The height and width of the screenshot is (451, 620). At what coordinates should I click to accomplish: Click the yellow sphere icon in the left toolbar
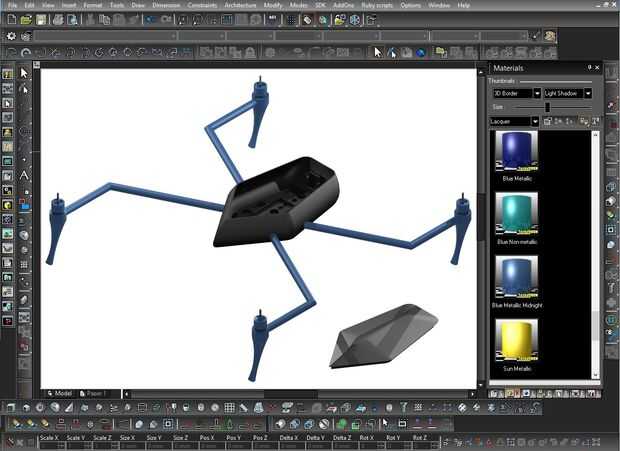pyautogui.click(x=8, y=205)
